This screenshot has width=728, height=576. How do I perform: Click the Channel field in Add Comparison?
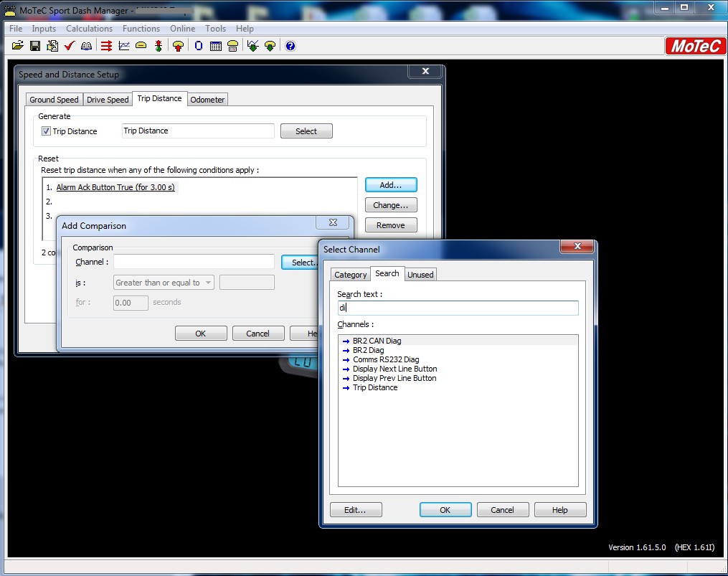(x=194, y=262)
